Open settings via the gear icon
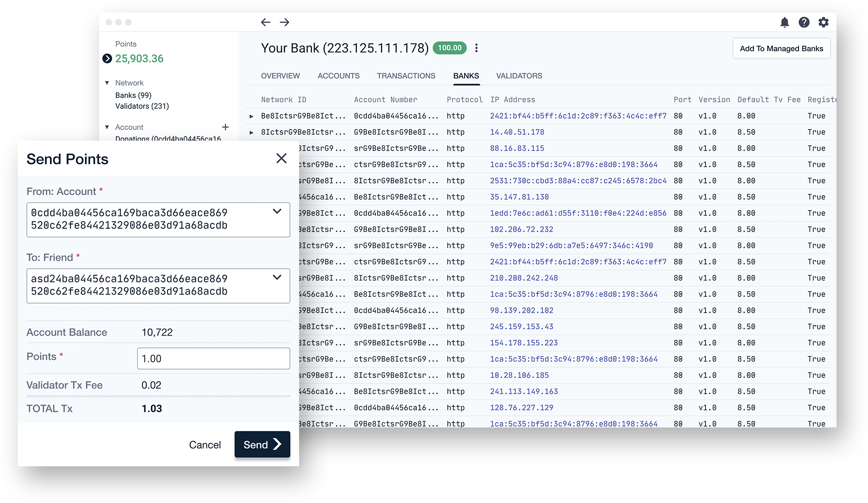868x503 pixels. 823,22
